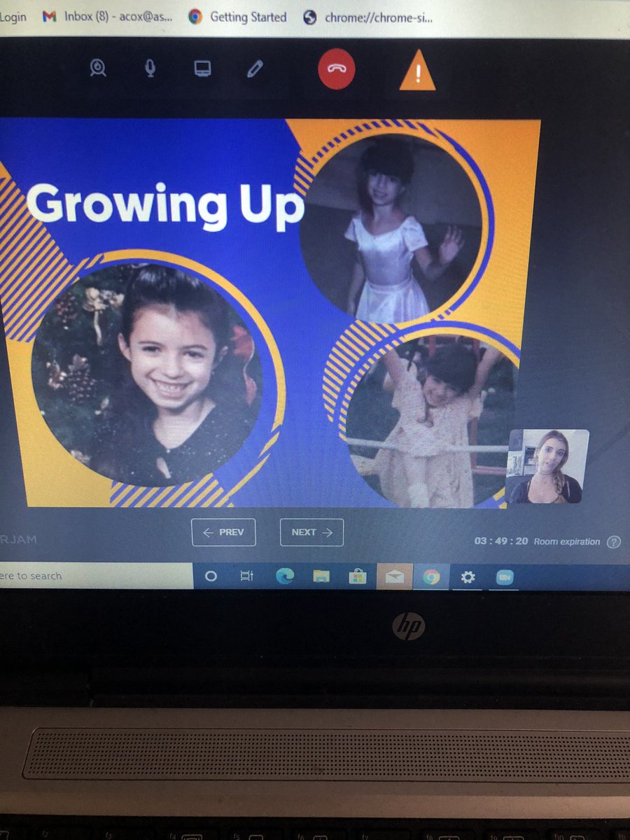This screenshot has height=840, width=630.
Task: Open Zoom camera app in taskbar
Action: point(504,577)
